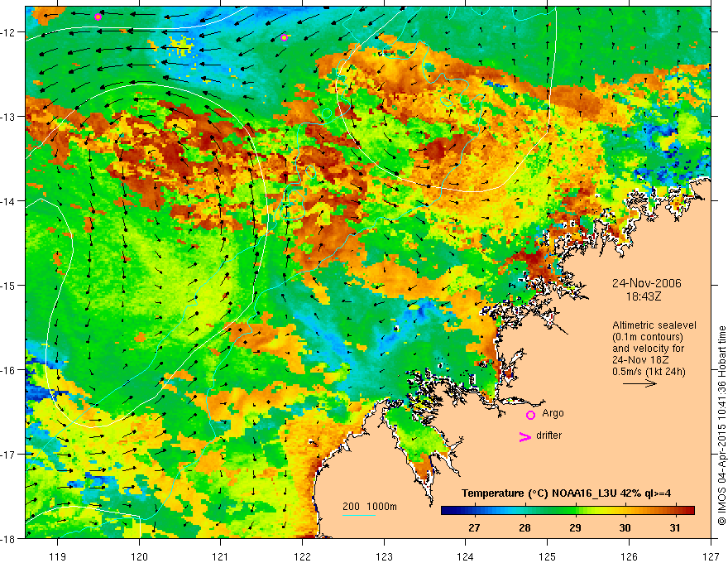
Task: Click the '18:43Z' time text
Action: (x=644, y=296)
